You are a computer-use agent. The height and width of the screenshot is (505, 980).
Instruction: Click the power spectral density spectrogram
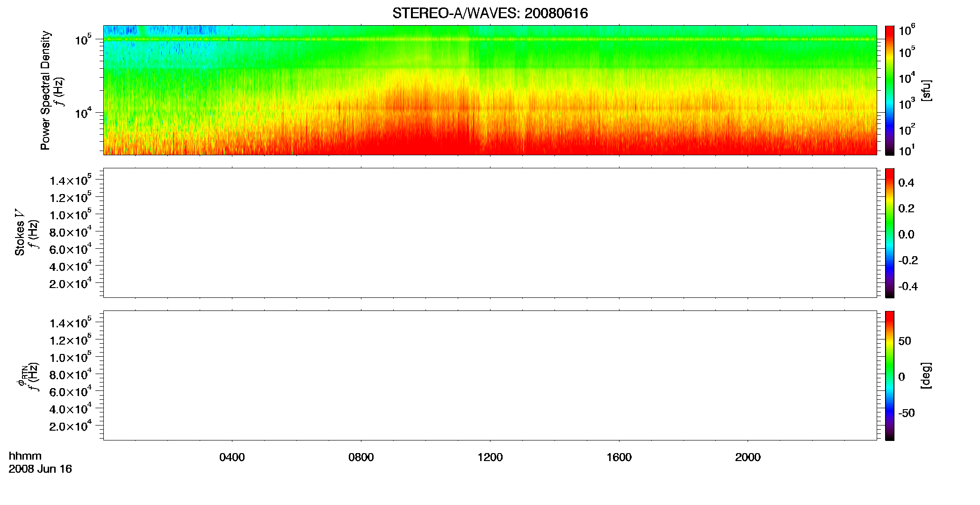490,90
